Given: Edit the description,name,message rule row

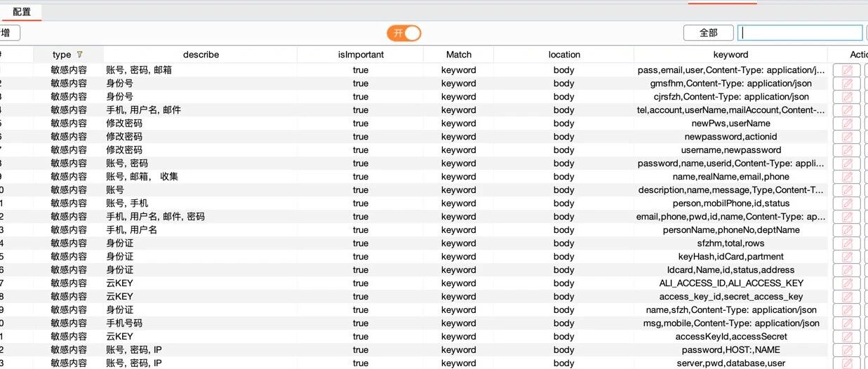Looking at the screenshot, I should tap(847, 190).
